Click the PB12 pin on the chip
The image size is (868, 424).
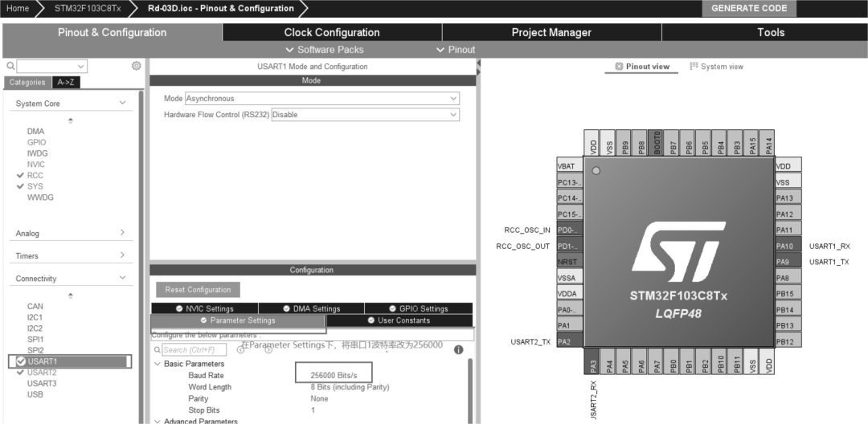[788, 341]
